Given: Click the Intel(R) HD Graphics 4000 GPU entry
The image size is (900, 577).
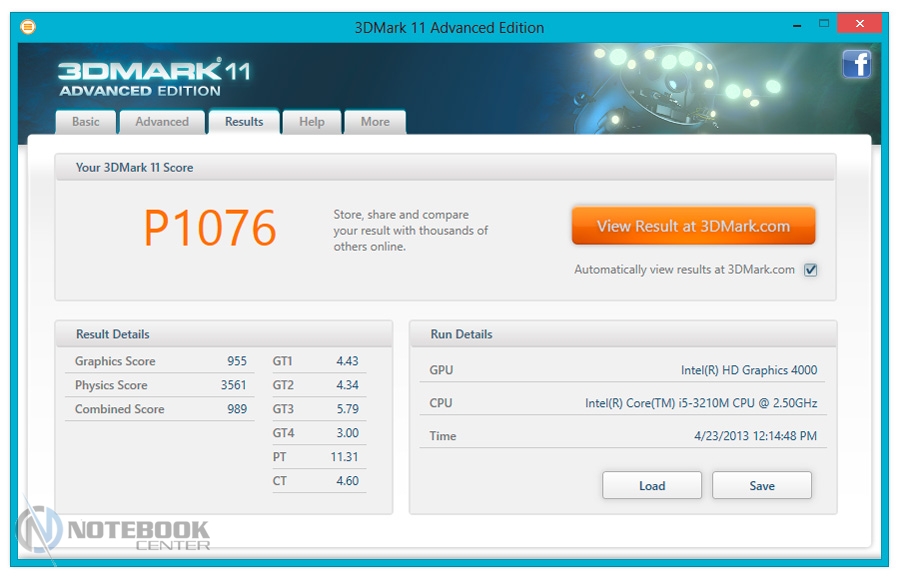Looking at the screenshot, I should pyautogui.click(x=748, y=370).
